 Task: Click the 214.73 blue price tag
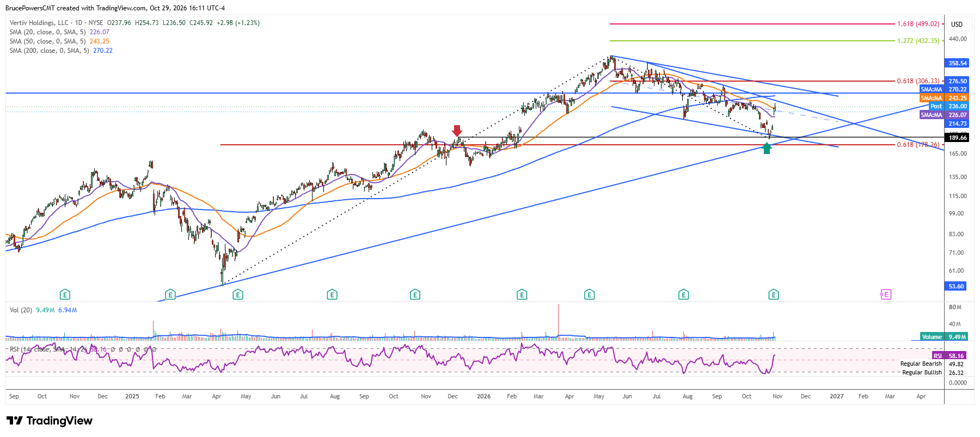pos(958,124)
